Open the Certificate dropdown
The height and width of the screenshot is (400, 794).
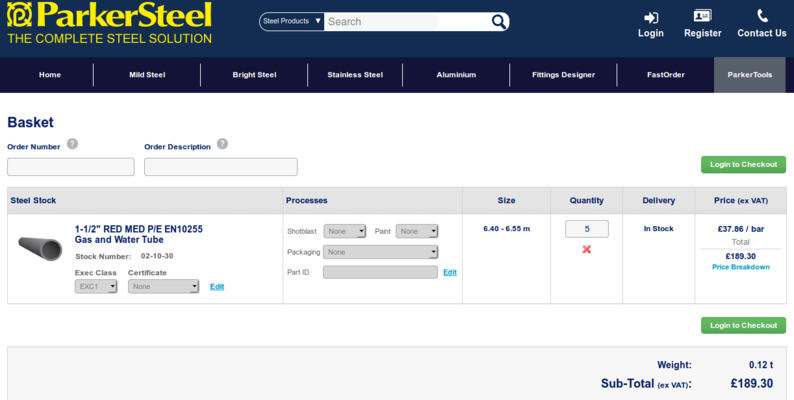pos(163,287)
